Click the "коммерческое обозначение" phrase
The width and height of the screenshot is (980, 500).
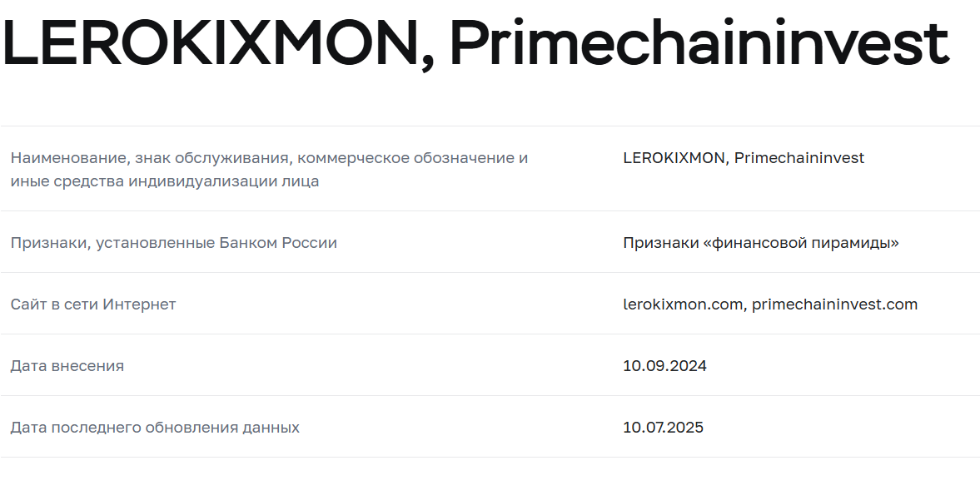[405, 158]
